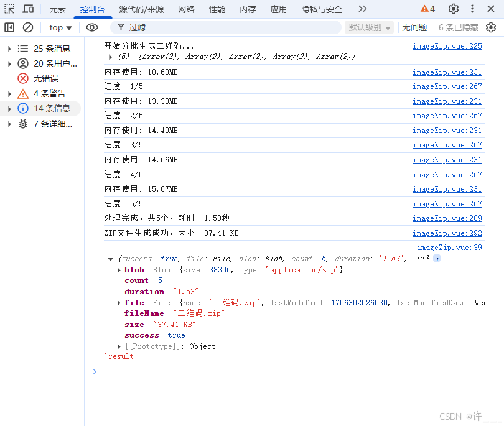Switch to the 元素 tab
The image size is (504, 426).
click(57, 9)
